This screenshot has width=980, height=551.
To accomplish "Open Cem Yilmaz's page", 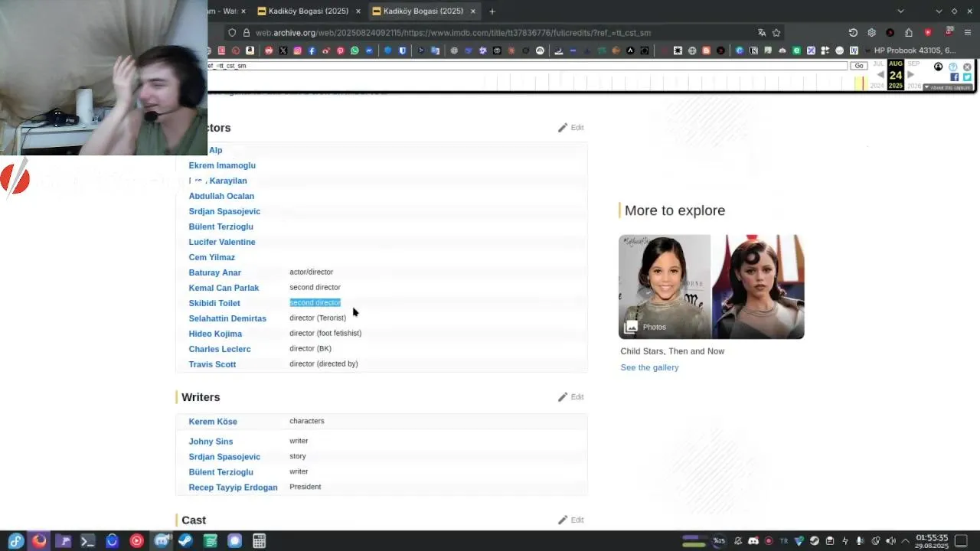I will point(212,257).
